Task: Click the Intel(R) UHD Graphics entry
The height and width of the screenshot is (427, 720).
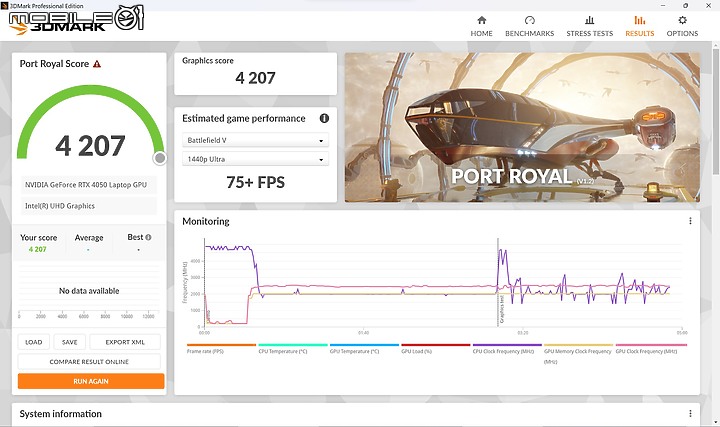Action: [x=89, y=206]
